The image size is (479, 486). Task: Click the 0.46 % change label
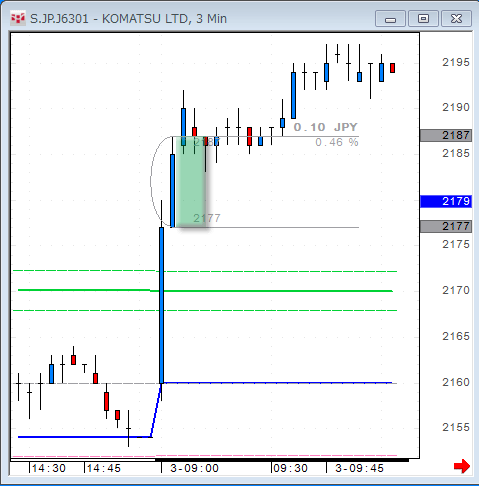(337, 142)
